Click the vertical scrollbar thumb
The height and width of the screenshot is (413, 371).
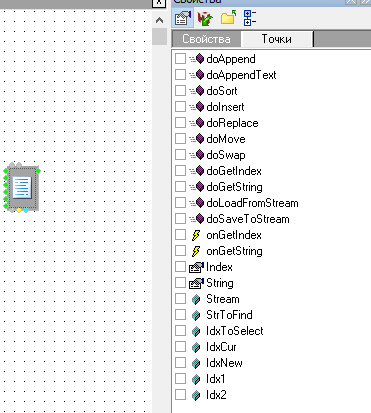[160, 36]
